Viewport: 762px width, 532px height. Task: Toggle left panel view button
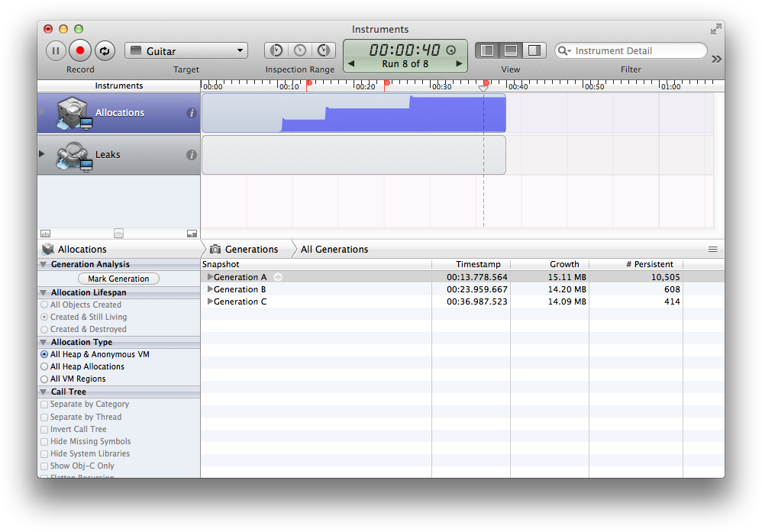(487, 50)
